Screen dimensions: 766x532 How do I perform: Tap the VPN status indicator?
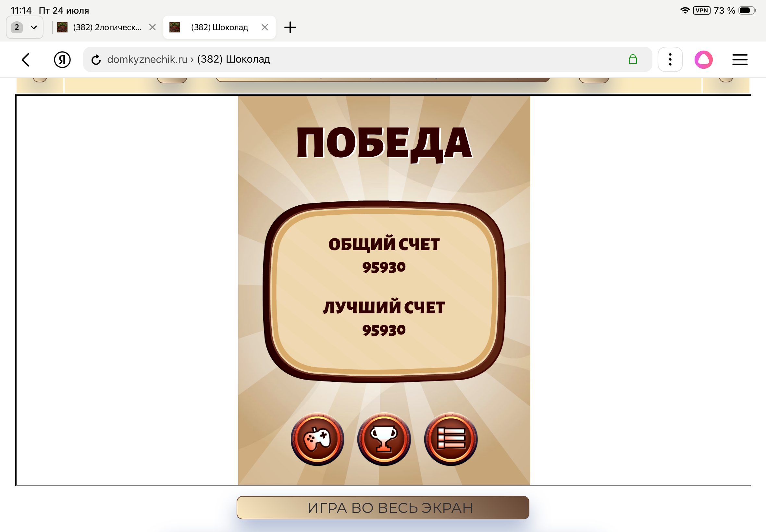click(x=701, y=10)
